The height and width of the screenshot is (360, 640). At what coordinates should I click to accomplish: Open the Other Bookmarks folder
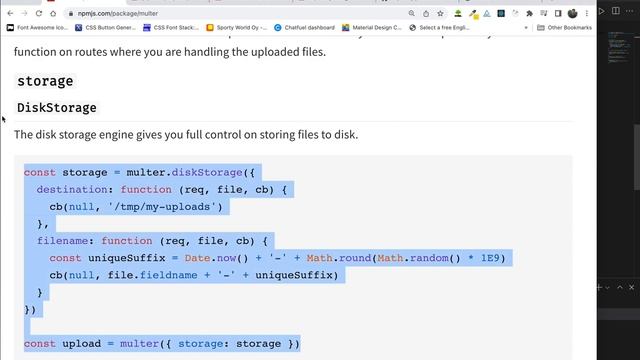564,28
